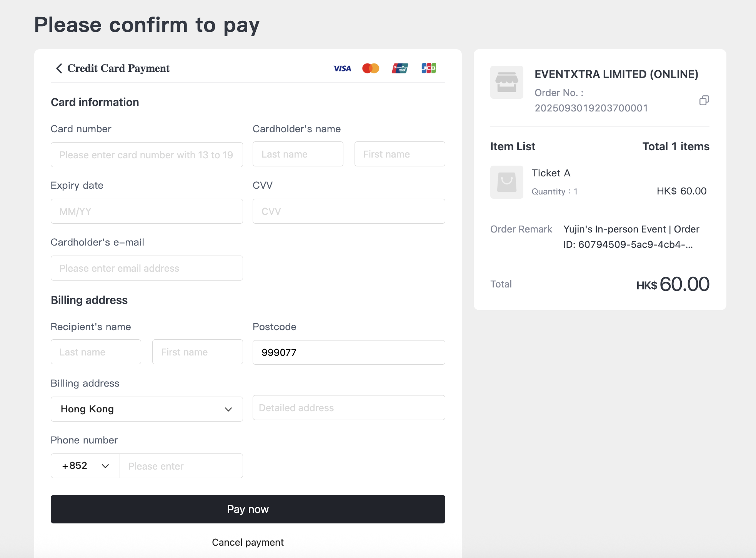Viewport: 756px width, 558px height.
Task: Click into the CVV field
Action: coord(348,211)
